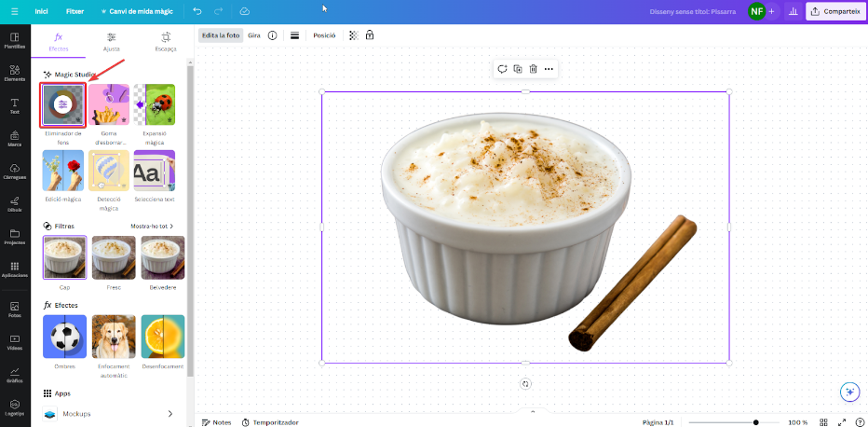Select the Dibuix draw tool

(x=15, y=204)
